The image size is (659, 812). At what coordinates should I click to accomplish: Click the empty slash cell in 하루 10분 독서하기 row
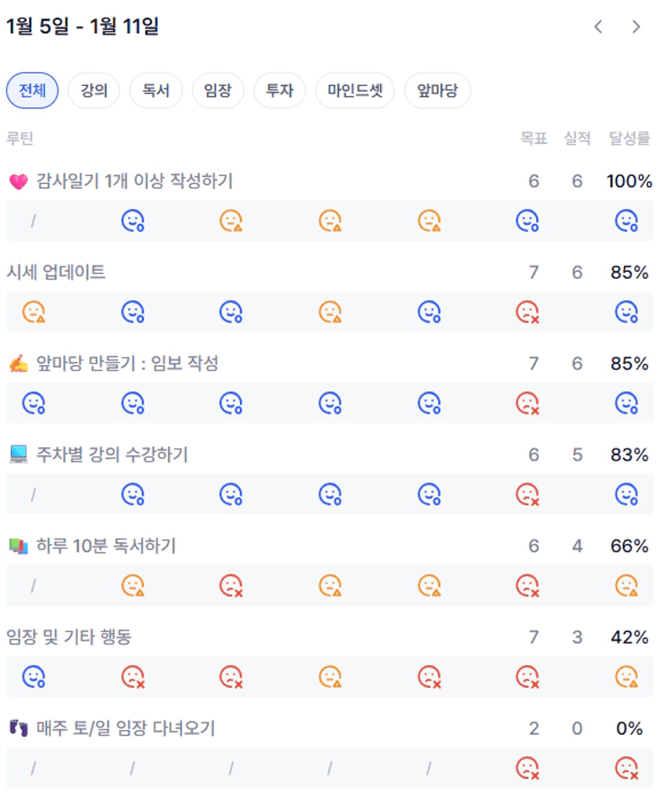pyautogui.click(x=33, y=586)
